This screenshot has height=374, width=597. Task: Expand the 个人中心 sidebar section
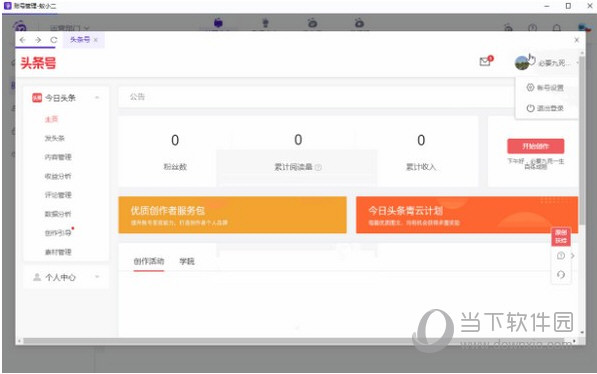97,277
